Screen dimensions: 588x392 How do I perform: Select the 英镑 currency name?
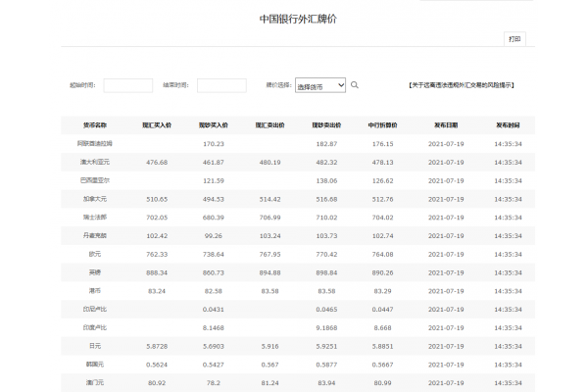coord(95,272)
